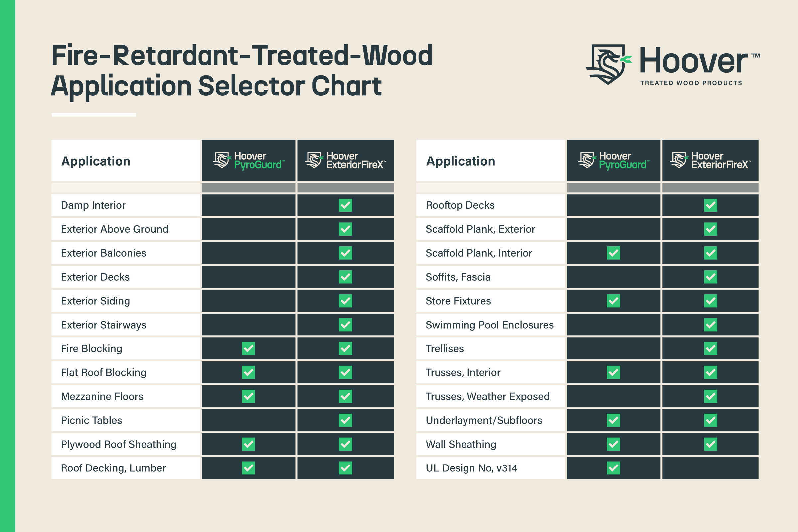Click the Hoover dragon shield logo

(x=608, y=64)
